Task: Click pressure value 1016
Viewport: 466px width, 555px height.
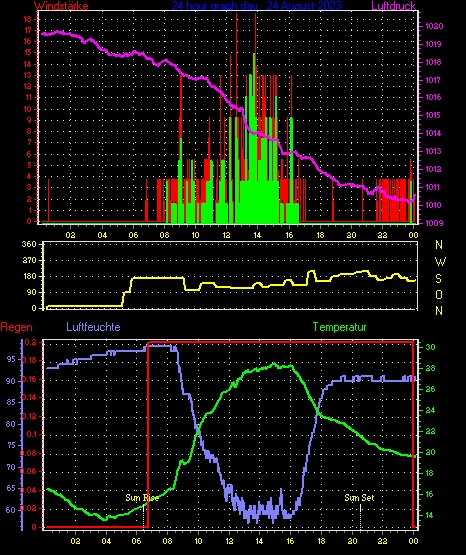Action: [433, 97]
